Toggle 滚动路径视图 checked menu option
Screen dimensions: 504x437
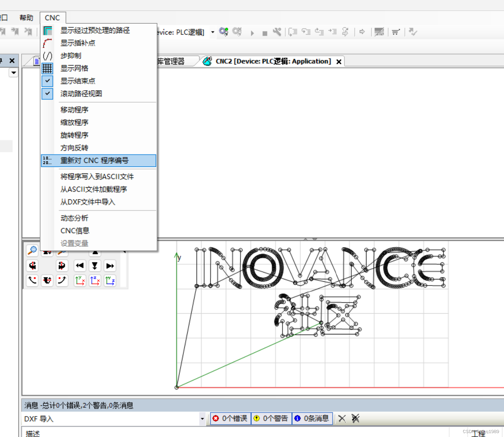pos(98,93)
